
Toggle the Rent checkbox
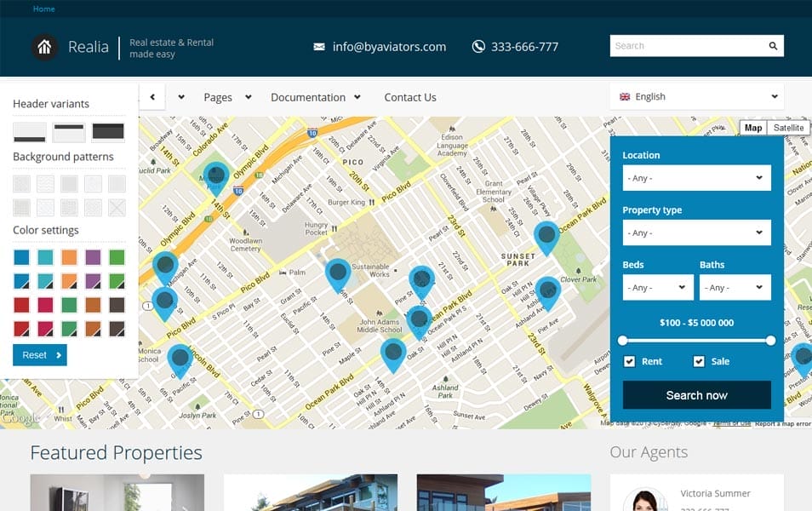(630, 361)
